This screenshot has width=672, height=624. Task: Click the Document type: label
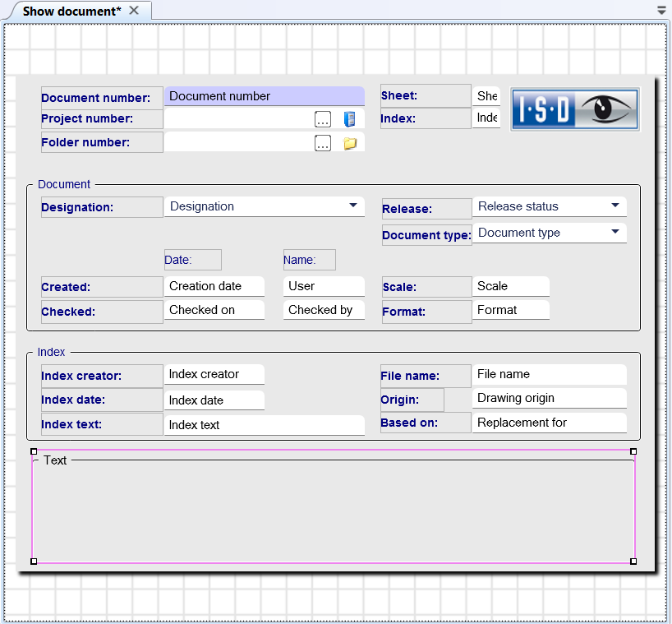click(427, 235)
